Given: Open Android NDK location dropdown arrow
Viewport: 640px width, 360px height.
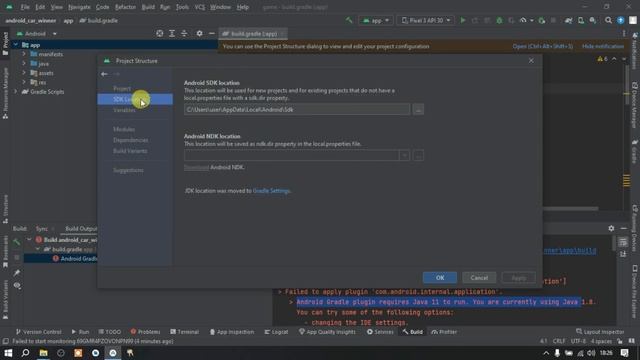Looking at the screenshot, I should pyautogui.click(x=404, y=155).
